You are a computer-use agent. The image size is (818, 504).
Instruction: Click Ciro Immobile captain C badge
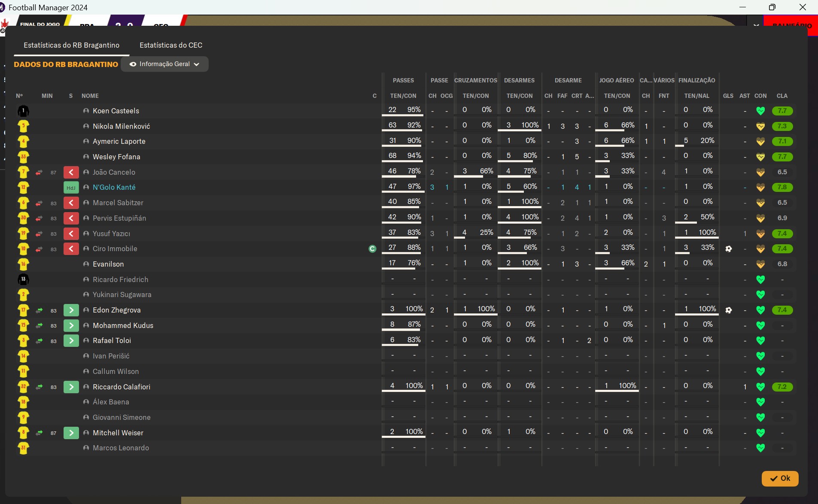tap(372, 249)
